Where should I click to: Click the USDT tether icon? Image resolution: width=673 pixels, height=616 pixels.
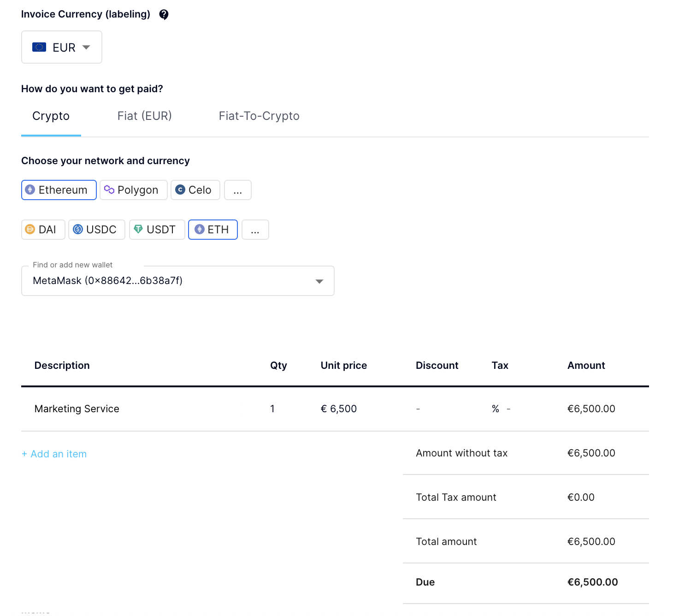(x=138, y=229)
